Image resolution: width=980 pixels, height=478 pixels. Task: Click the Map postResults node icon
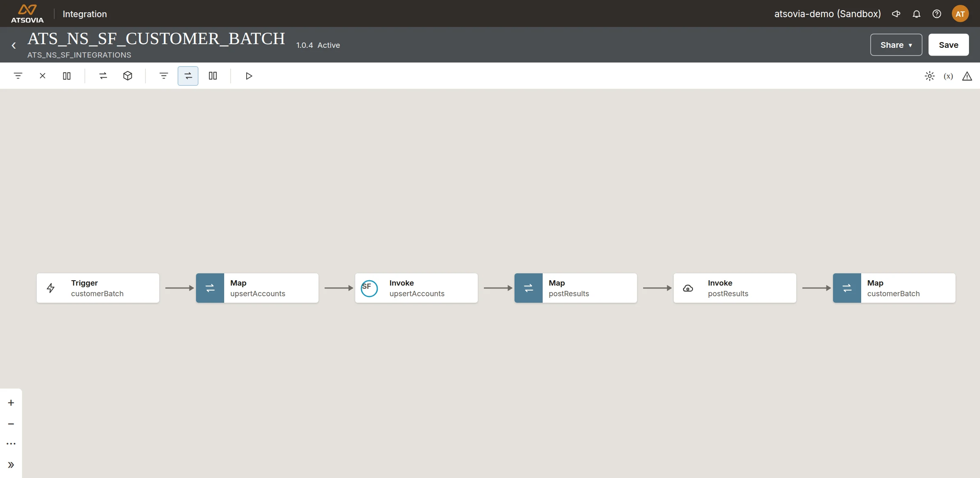click(x=528, y=288)
